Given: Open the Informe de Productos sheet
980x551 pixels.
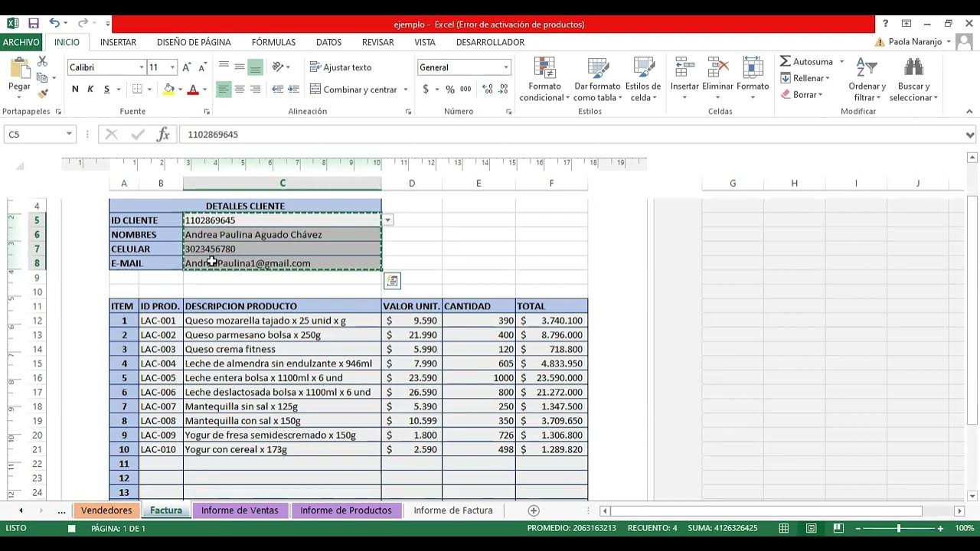Looking at the screenshot, I should tap(346, 510).
